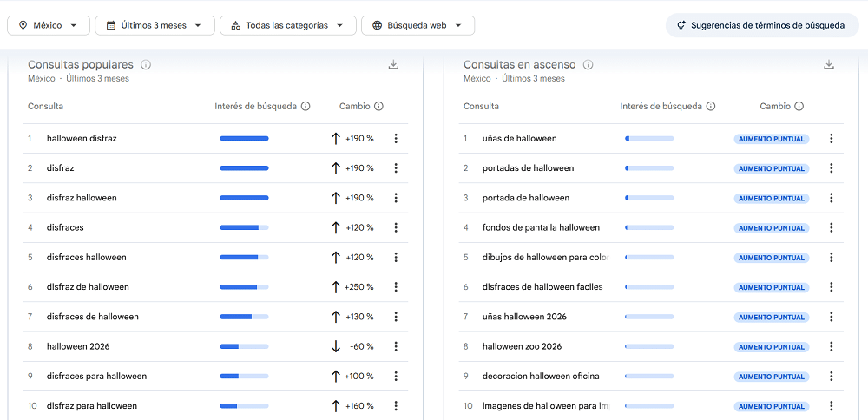Click the decoracion halloween oficina query
The width and height of the screenshot is (868, 420).
(x=541, y=377)
